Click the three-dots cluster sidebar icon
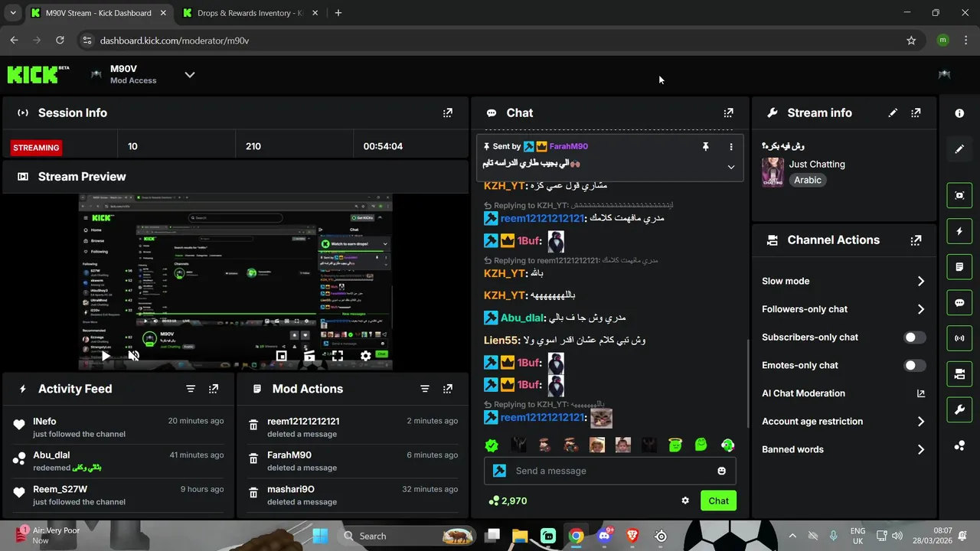Image resolution: width=980 pixels, height=551 pixels. click(x=959, y=445)
